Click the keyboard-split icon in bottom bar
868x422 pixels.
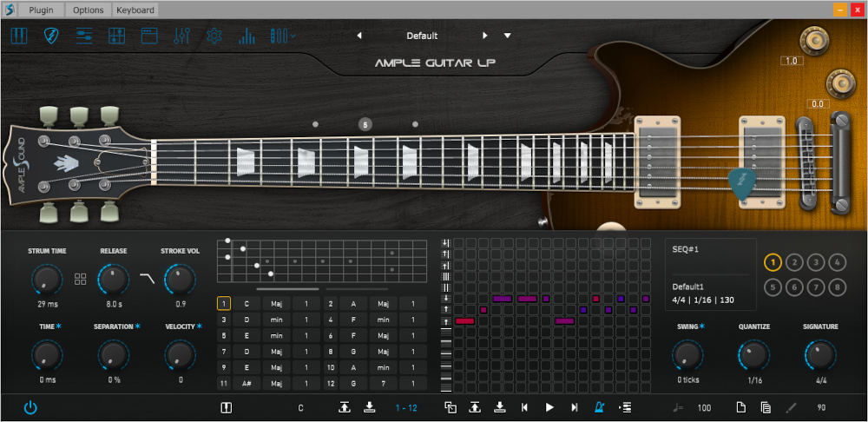pyautogui.click(x=226, y=408)
